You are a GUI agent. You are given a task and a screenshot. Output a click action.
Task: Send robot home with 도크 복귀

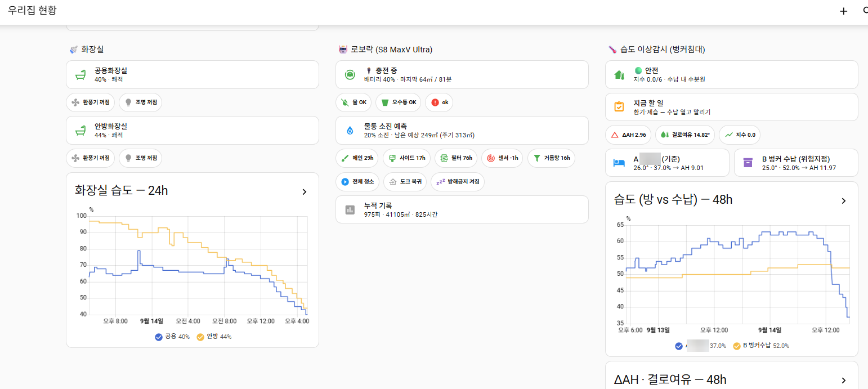click(x=405, y=182)
